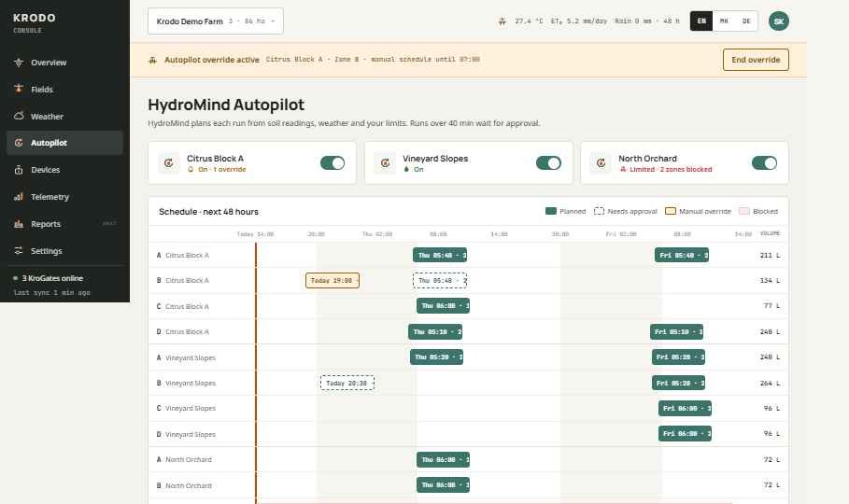Click the KRODO console logo
849x504 pixels.
35,22
